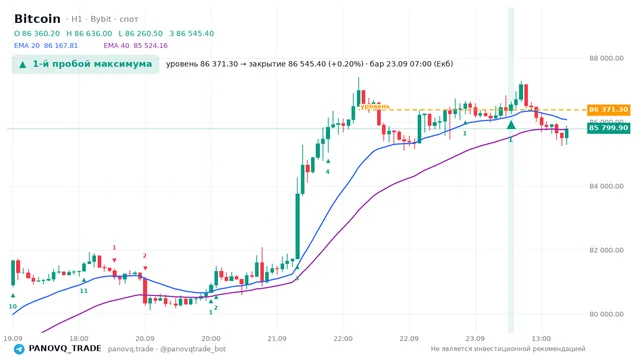Click the 'EMA 40 85 524.16' legend

point(136,46)
